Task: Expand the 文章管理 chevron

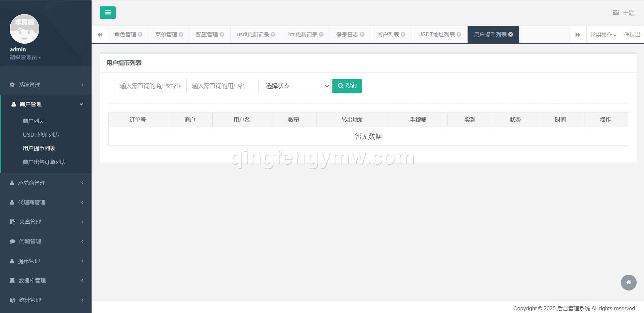Action: (82, 222)
